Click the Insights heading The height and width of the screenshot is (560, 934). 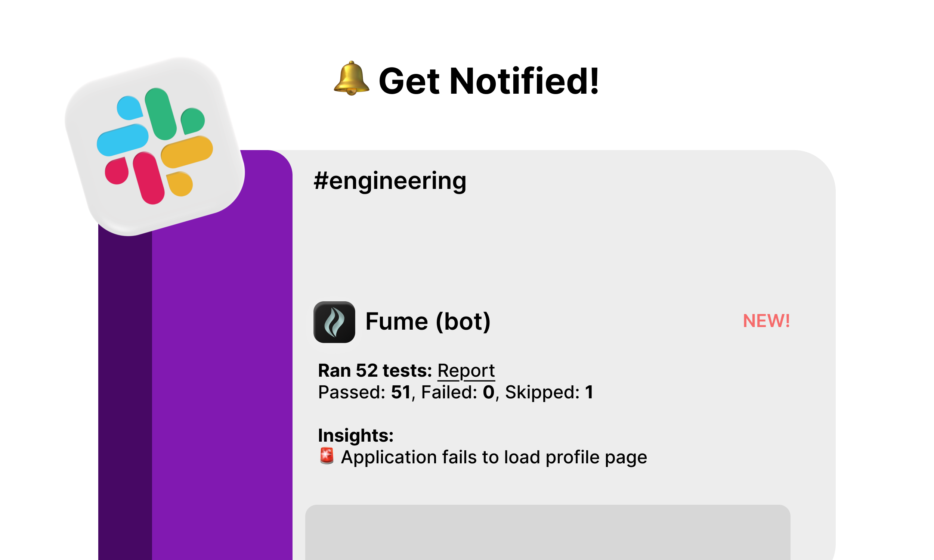tap(356, 435)
